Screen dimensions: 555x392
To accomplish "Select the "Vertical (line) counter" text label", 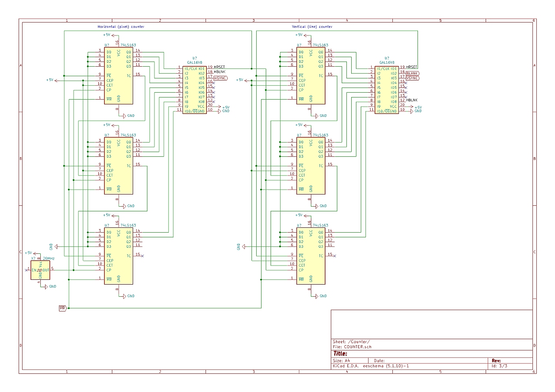I will tap(312, 27).
